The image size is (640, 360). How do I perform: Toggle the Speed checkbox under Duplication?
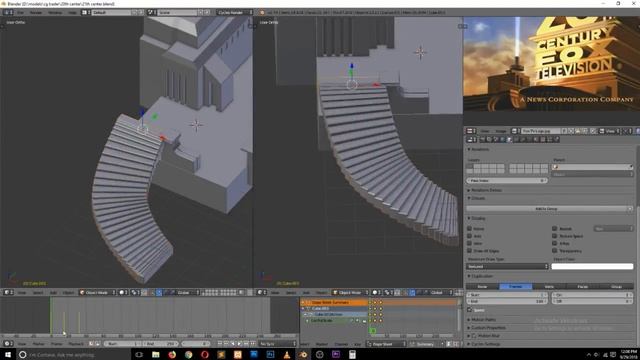point(469,310)
